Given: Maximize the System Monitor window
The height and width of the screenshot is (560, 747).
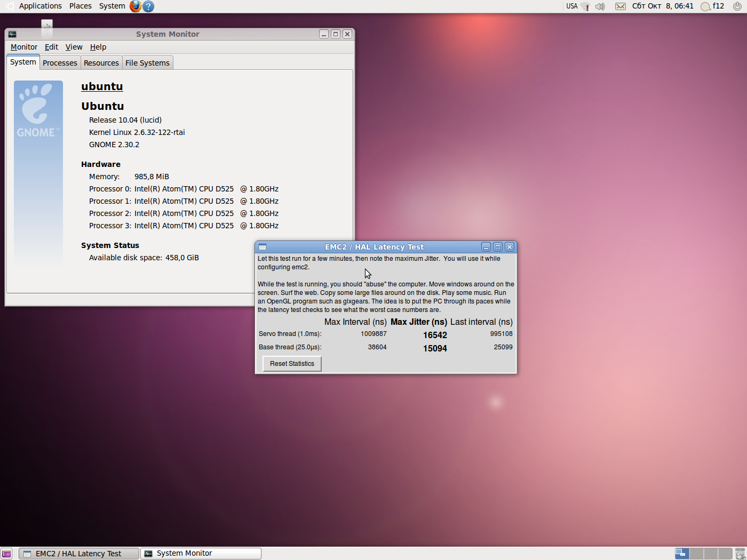Looking at the screenshot, I should 336,34.
